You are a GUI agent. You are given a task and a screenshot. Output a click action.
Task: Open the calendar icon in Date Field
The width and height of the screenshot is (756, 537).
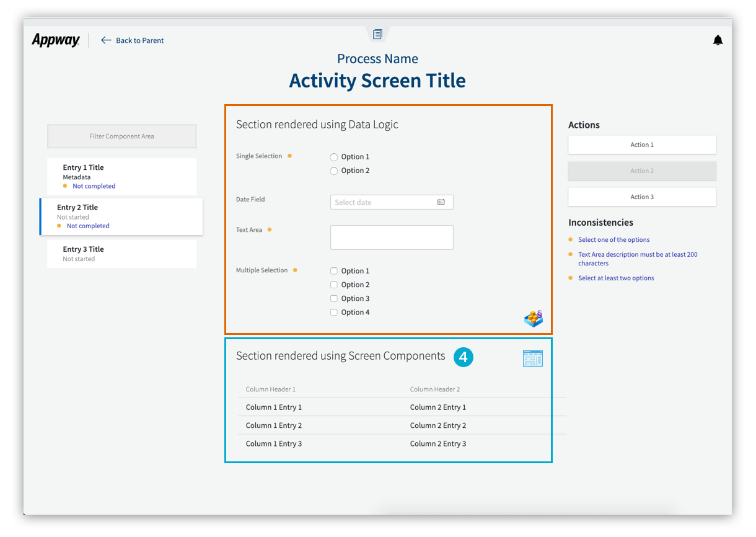441,202
